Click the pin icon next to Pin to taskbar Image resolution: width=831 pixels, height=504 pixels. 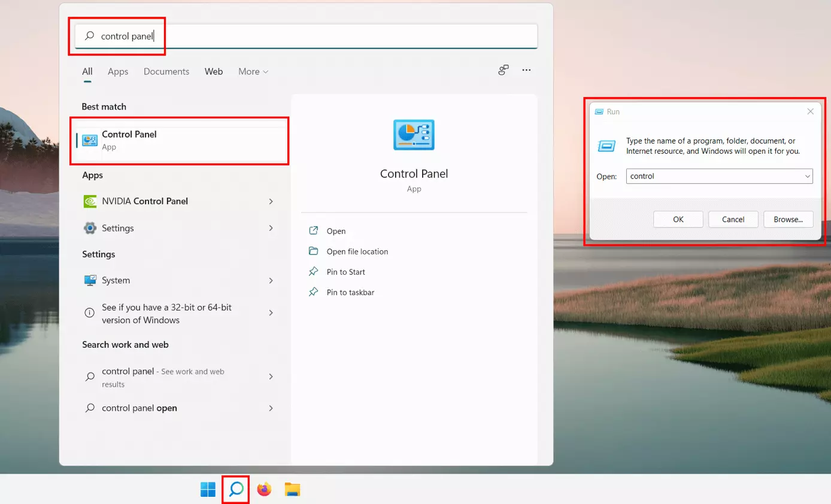point(313,292)
